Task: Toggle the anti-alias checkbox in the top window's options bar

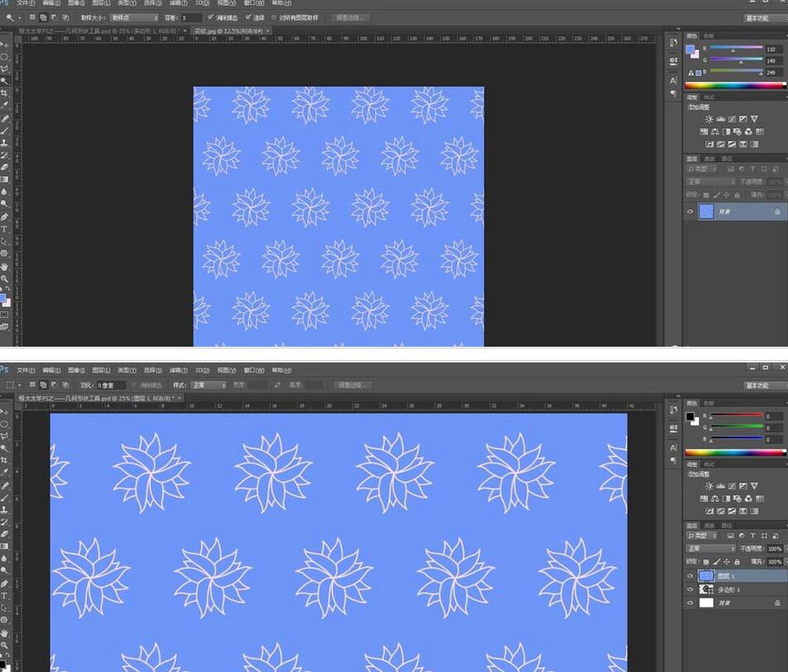Action: pyautogui.click(x=210, y=17)
